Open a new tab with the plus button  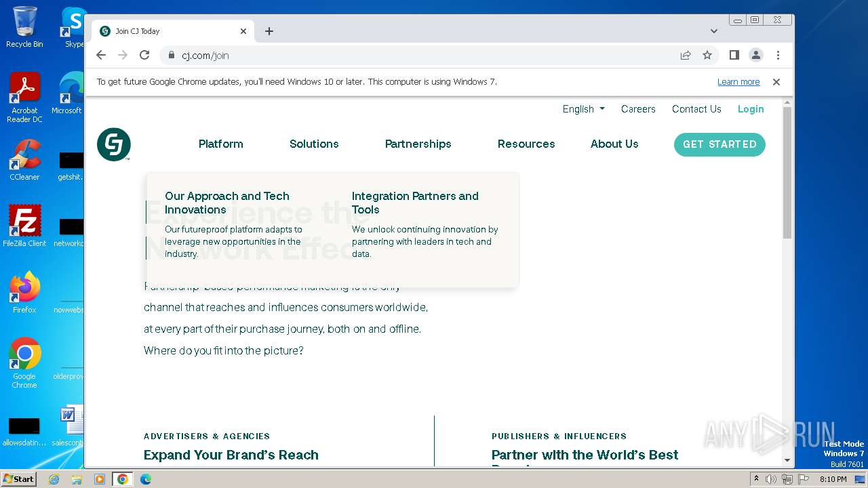coord(269,31)
